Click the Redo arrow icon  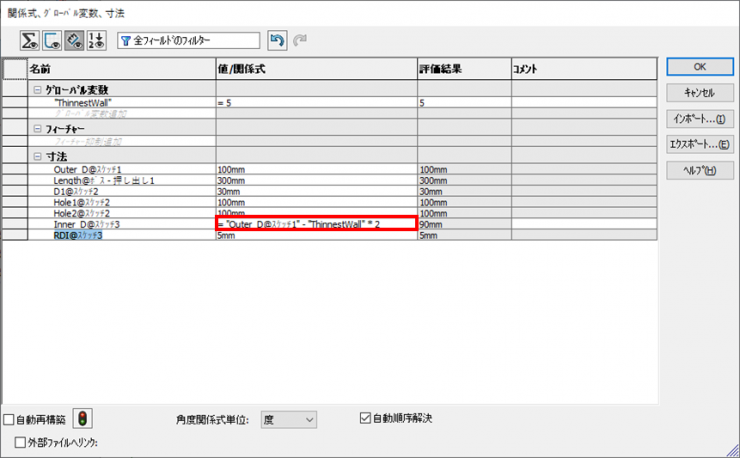[298, 40]
